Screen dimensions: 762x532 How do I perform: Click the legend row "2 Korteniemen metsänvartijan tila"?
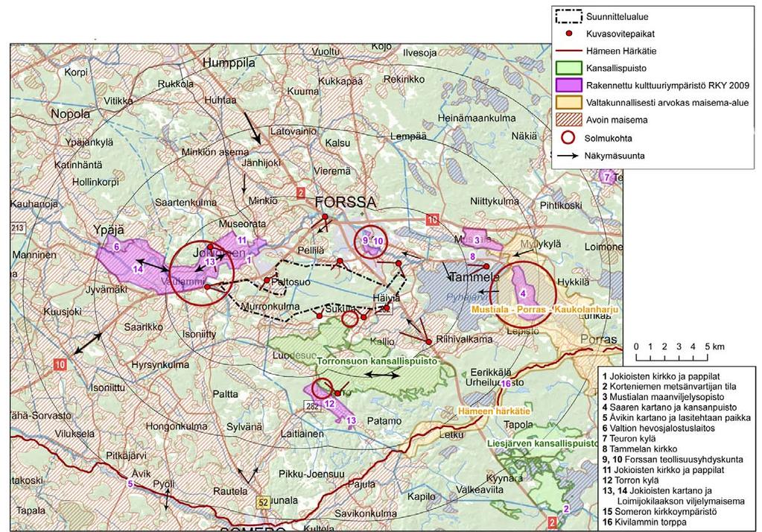pos(669,387)
